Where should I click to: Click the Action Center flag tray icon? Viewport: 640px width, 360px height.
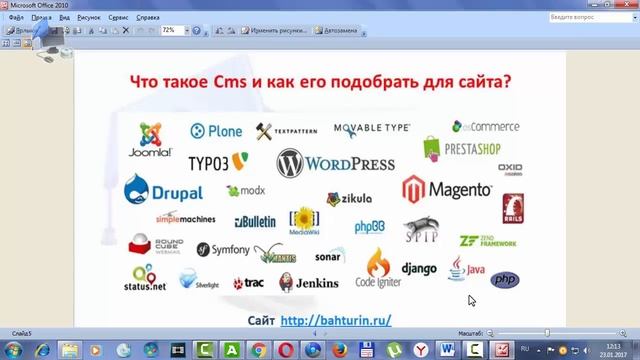tap(551, 350)
